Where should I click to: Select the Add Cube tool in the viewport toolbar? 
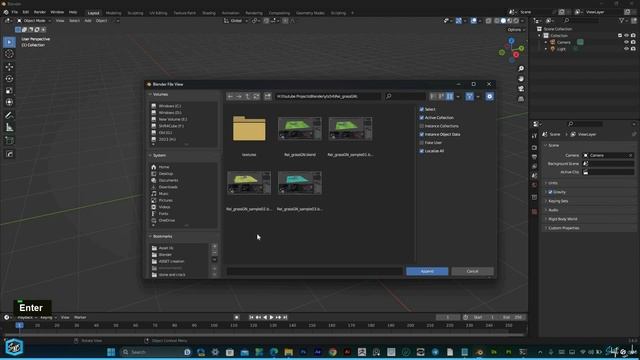point(9,141)
